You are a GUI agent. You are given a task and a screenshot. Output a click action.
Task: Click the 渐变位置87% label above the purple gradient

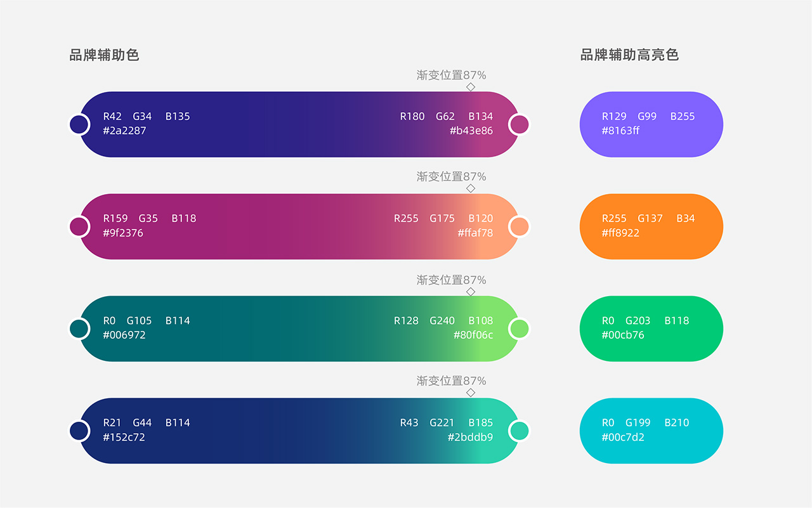tap(451, 75)
